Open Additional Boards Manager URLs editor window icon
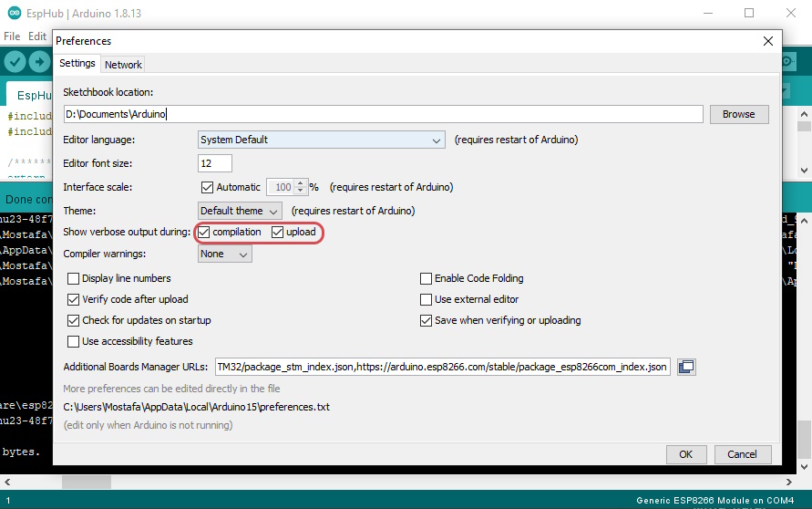The width and height of the screenshot is (812, 509). tap(686, 367)
